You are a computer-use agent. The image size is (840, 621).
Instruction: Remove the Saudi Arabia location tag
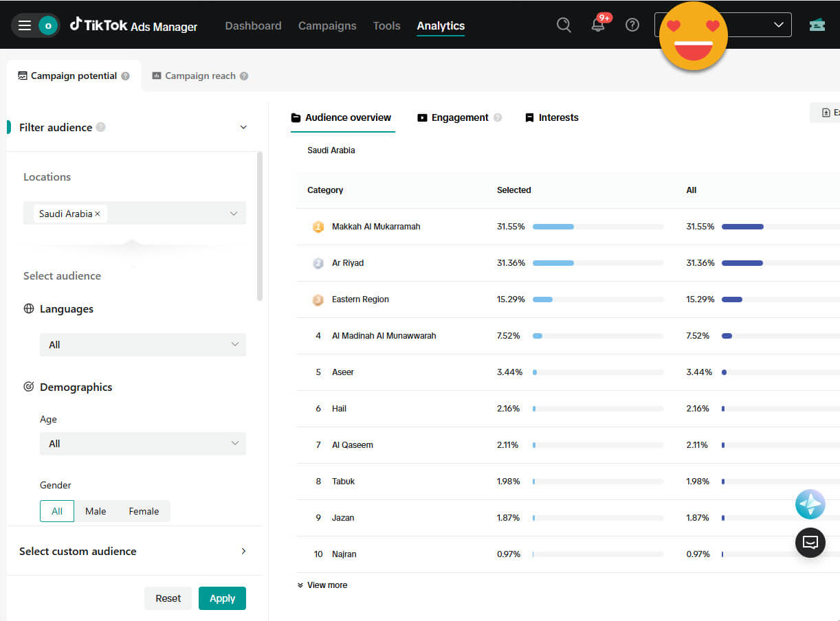pos(97,214)
